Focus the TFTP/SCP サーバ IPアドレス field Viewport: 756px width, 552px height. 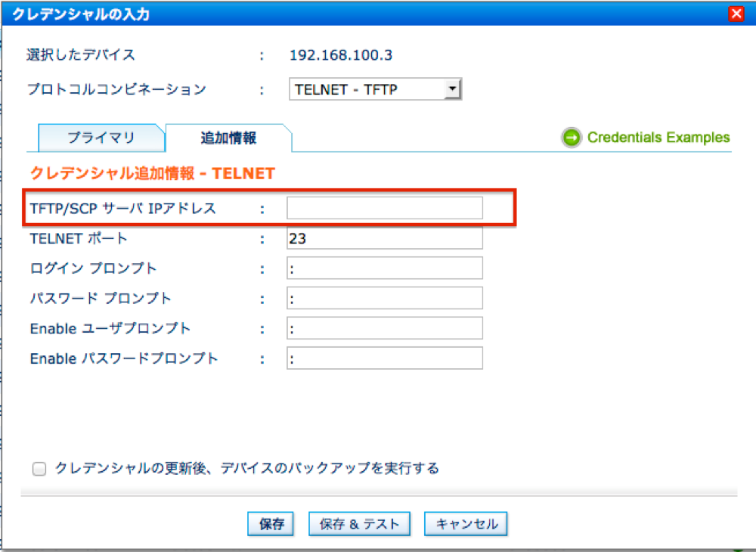384,208
